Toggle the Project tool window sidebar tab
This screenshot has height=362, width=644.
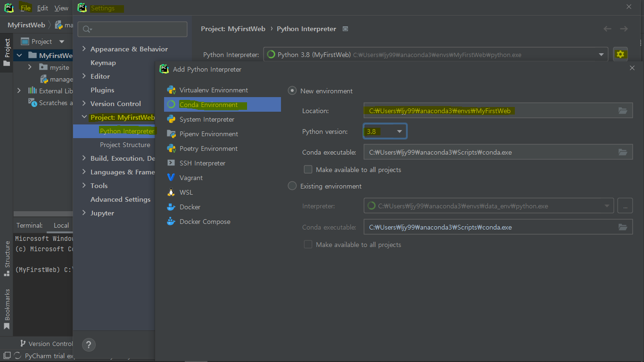(x=7, y=52)
